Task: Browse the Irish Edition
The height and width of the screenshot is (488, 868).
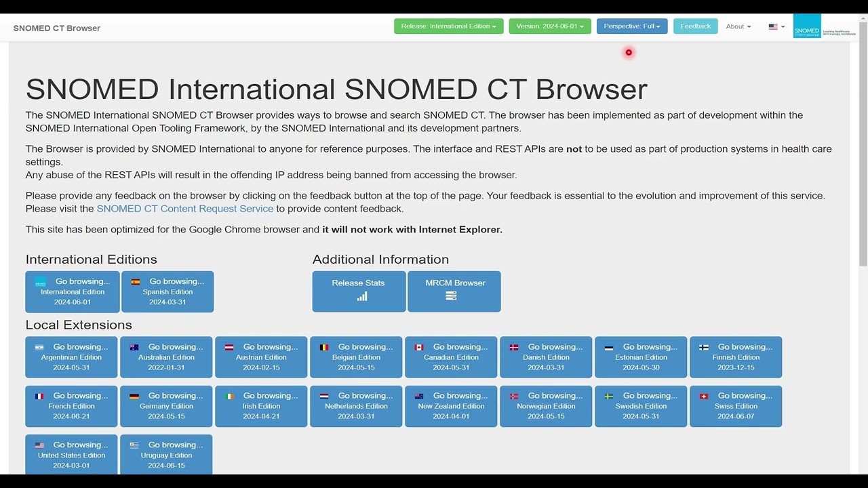Action: click(x=261, y=407)
